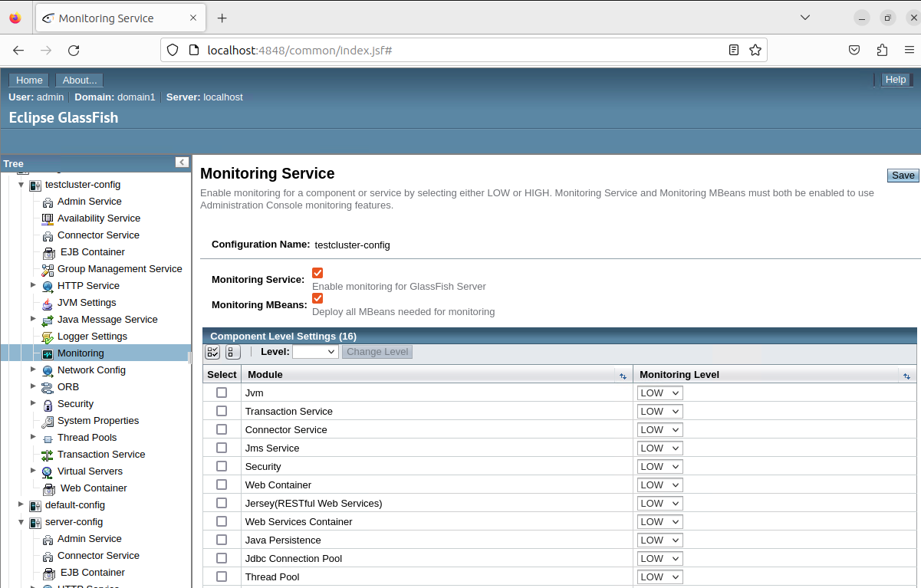Image resolution: width=921 pixels, height=588 pixels.
Task: Check the Java Persistence row checkbox
Action: tap(222, 540)
